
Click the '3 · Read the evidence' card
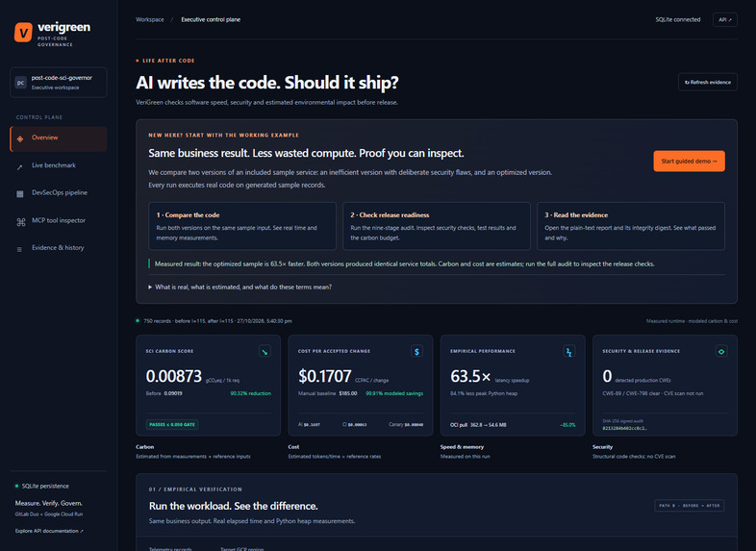631,226
